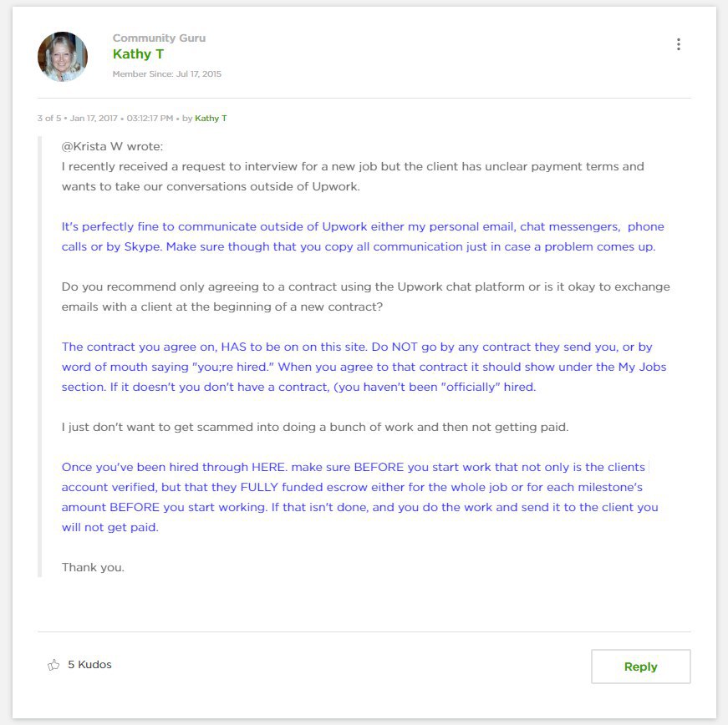Screen dimensions: 728x725
Task: Open the three-dot post options menu
Action: click(679, 44)
